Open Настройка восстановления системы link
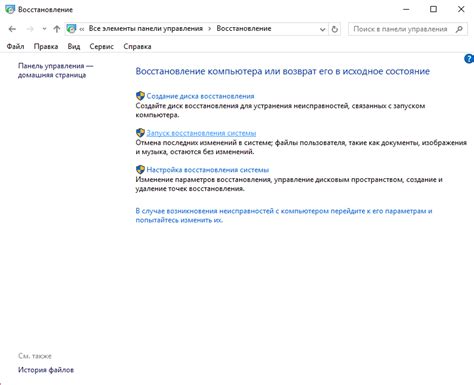 coord(208,170)
